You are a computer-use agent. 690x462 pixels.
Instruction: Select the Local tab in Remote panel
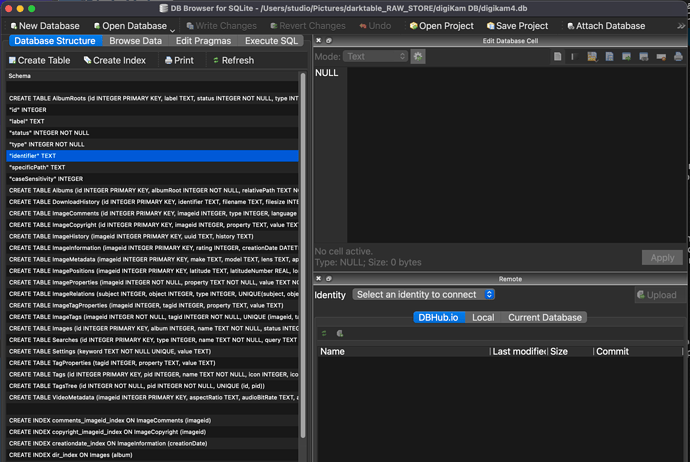(483, 317)
